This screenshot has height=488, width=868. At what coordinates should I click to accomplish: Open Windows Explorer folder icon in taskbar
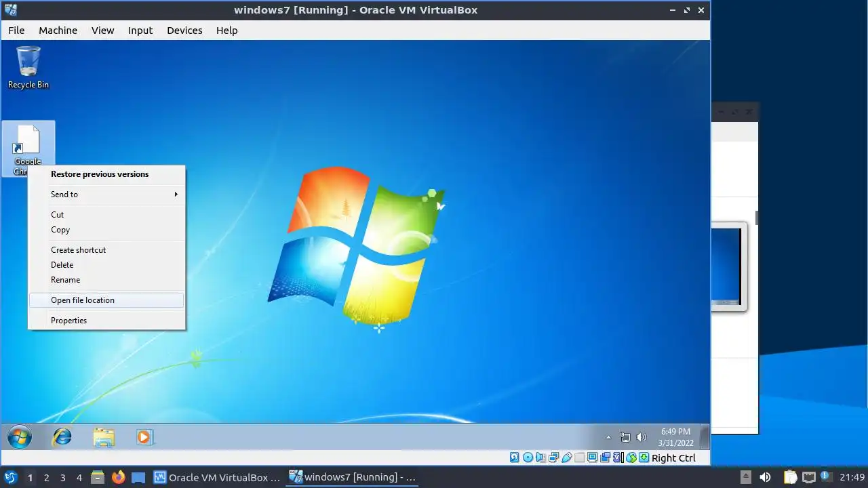103,437
